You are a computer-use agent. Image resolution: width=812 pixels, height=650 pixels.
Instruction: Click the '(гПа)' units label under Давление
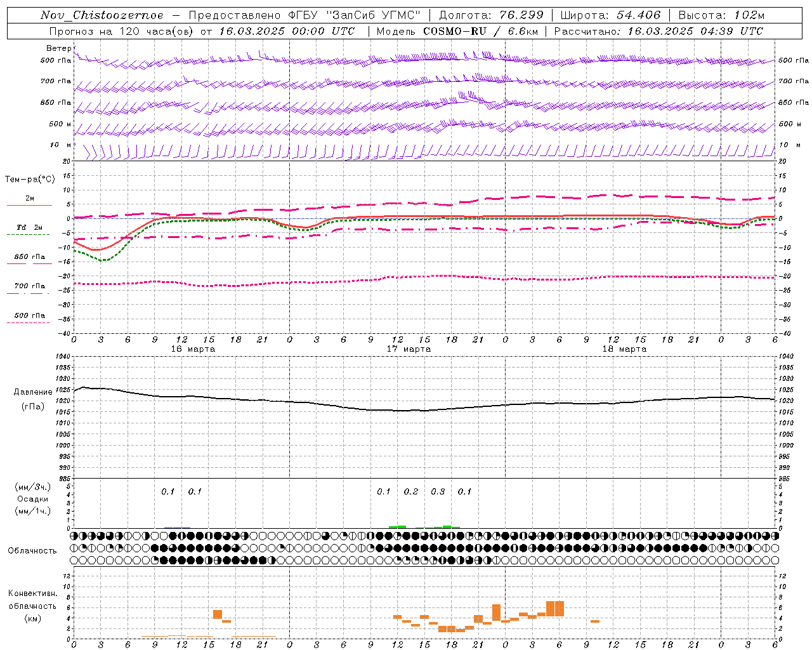click(33, 407)
